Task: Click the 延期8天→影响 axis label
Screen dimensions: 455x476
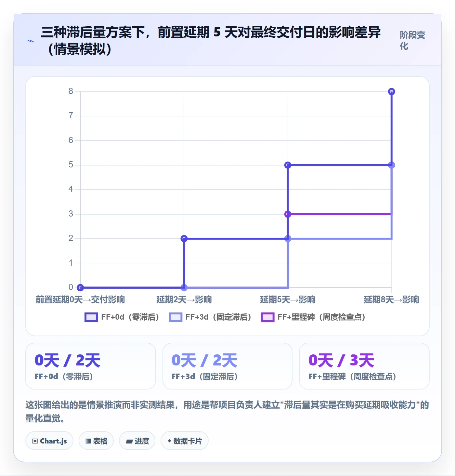Action: [x=391, y=299]
